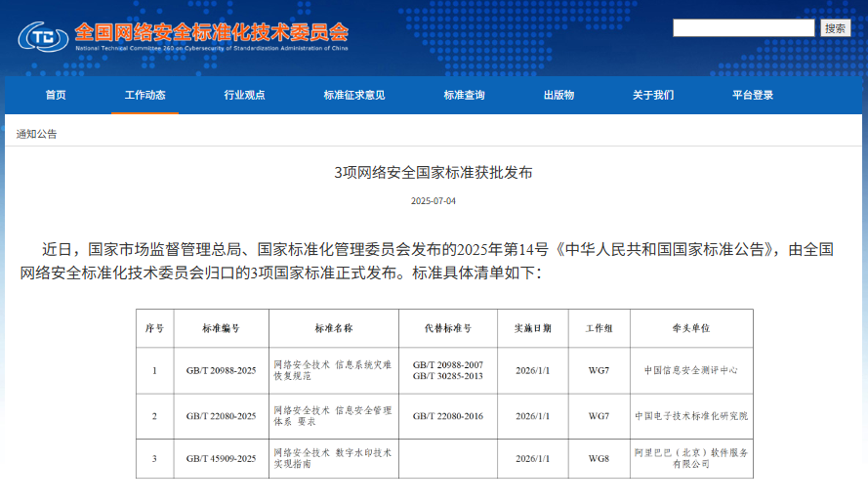The width and height of the screenshot is (868, 504).
Task: Click the WG8 work group cell
Action: pos(599,459)
